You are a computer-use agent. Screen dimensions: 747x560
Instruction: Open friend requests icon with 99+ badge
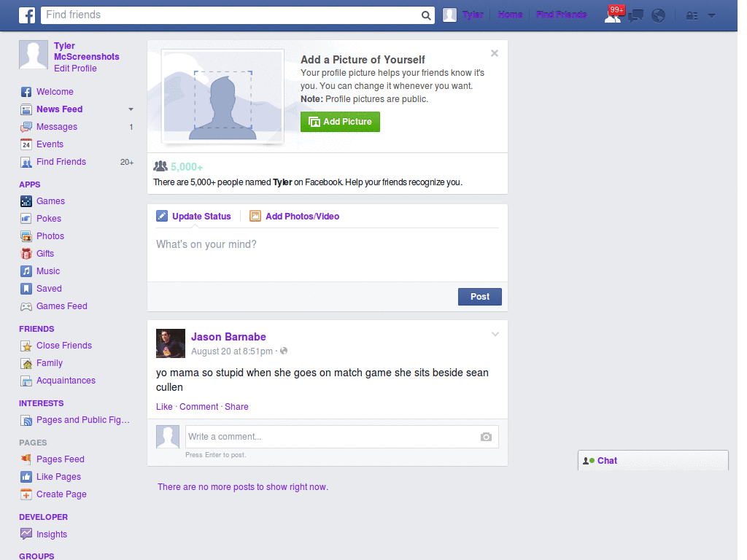tap(614, 15)
